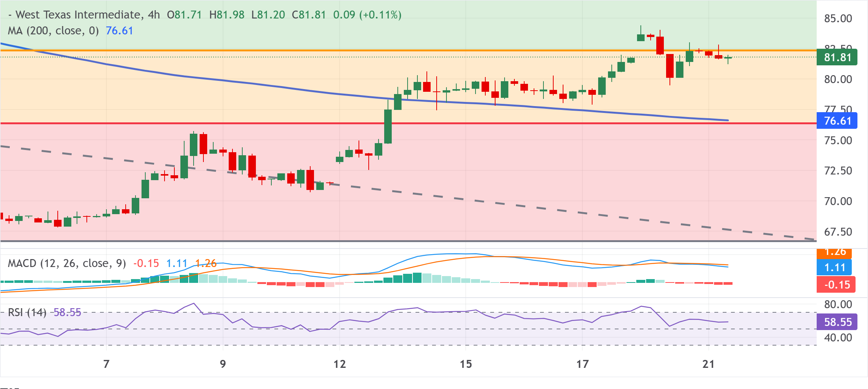
Task: Select the RSI (14) indicator label
Action: [x=27, y=312]
